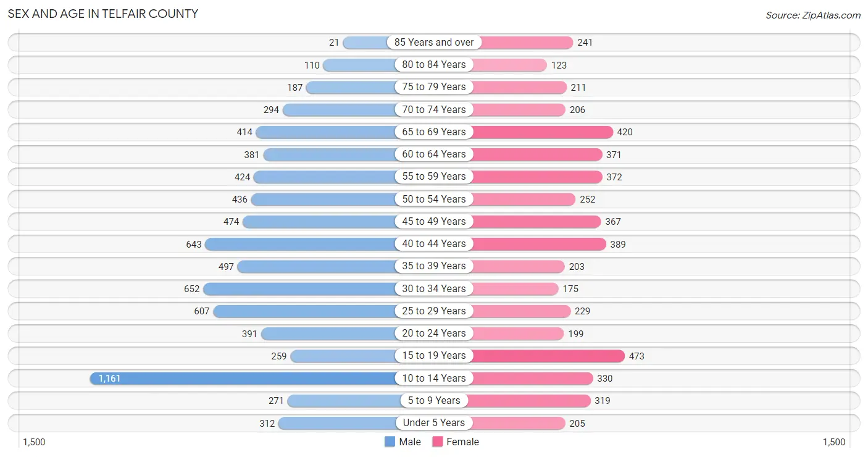This screenshot has height=457, width=868.
Task: Select the 25 to 29 Years male bar
Action: [305, 311]
